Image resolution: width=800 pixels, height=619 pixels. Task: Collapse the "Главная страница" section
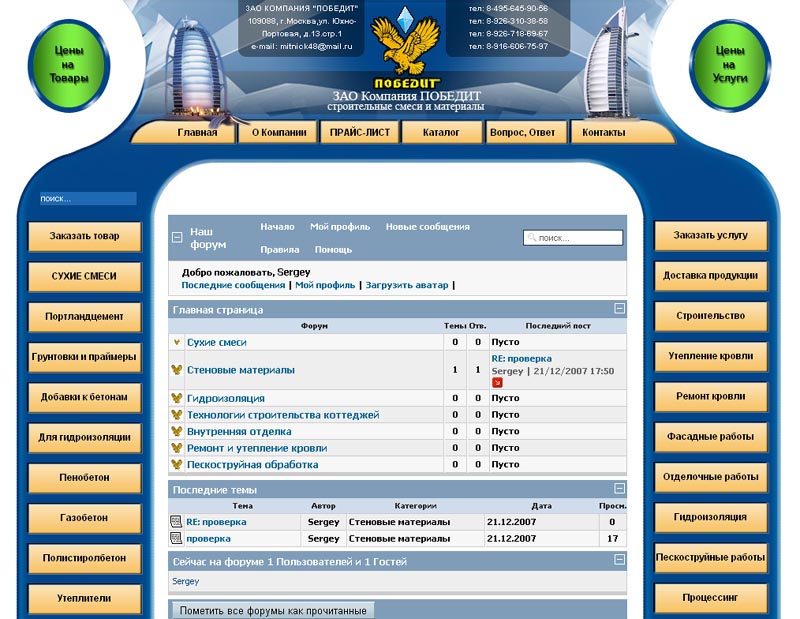click(x=617, y=306)
